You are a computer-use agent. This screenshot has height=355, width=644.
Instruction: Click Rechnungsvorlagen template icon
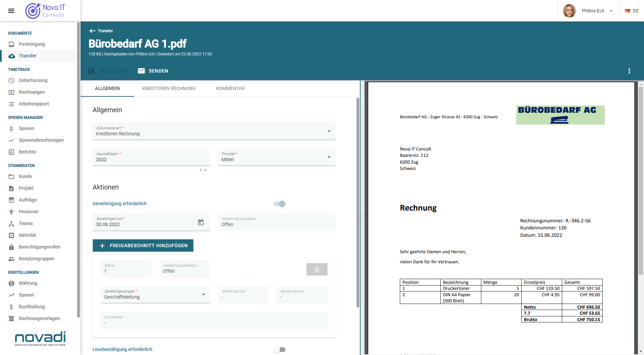click(11, 319)
